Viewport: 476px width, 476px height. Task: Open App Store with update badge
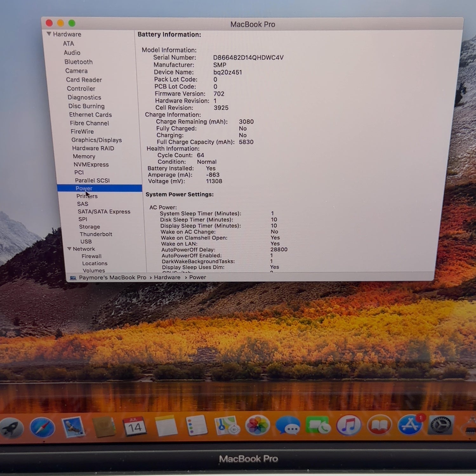[x=410, y=425]
